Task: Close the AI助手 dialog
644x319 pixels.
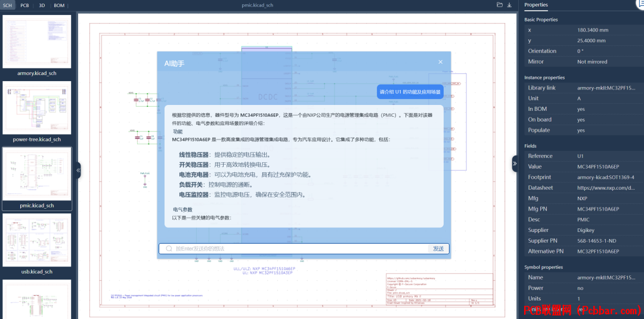Action: [440, 62]
